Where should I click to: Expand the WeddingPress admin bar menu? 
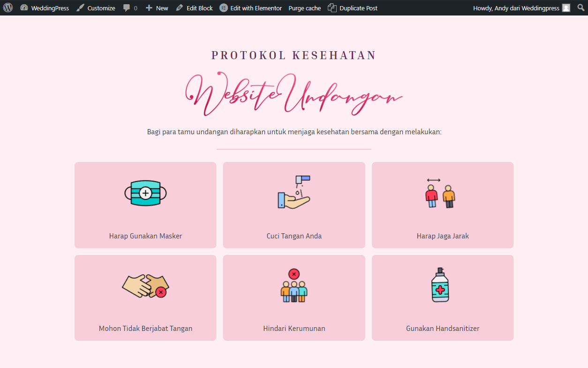pyautogui.click(x=45, y=8)
